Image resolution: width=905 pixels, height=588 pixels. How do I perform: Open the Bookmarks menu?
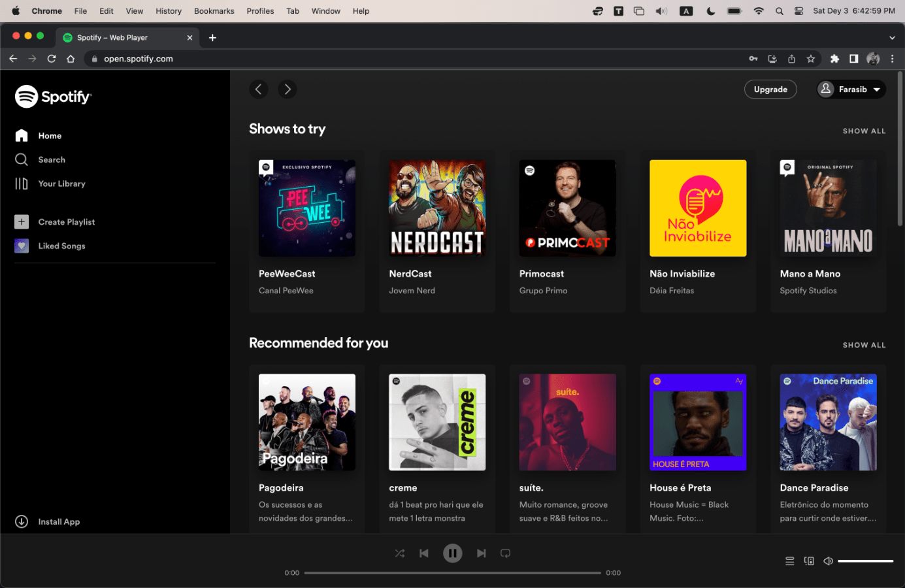214,11
